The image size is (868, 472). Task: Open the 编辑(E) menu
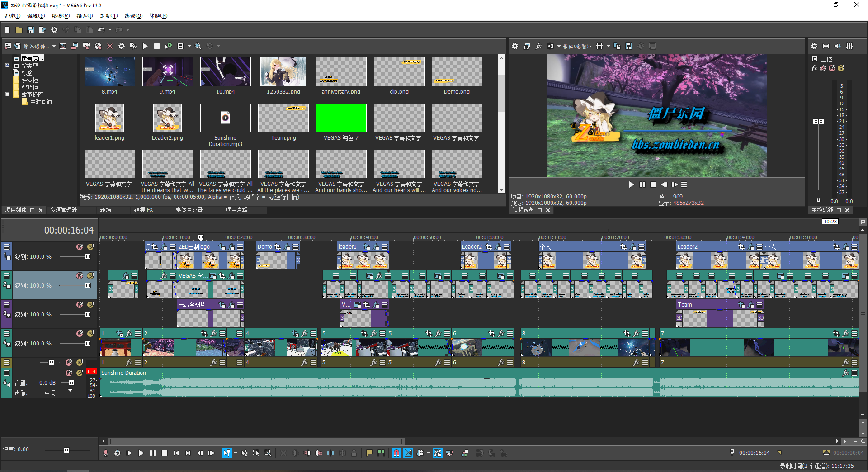(36, 16)
